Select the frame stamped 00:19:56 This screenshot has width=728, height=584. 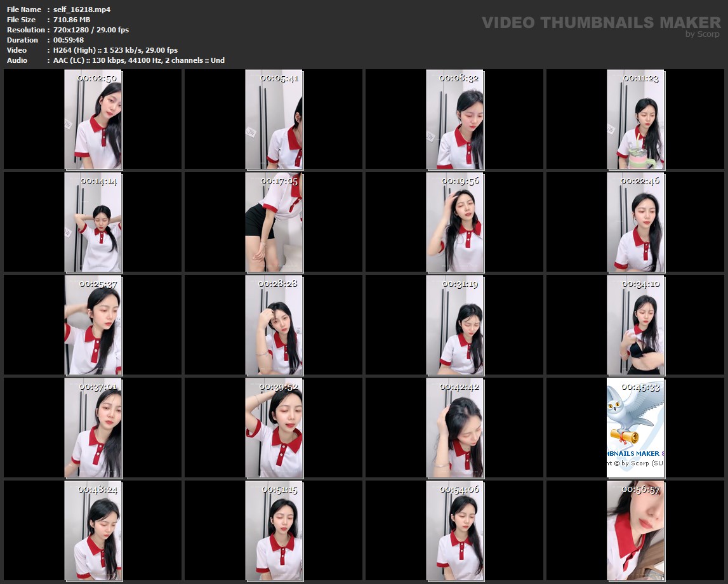[x=454, y=222]
